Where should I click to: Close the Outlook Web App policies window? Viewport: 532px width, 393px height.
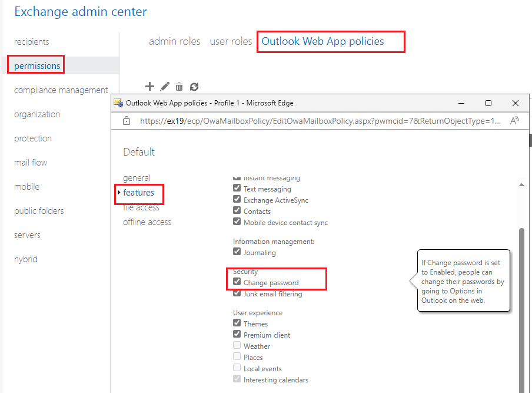(x=516, y=103)
